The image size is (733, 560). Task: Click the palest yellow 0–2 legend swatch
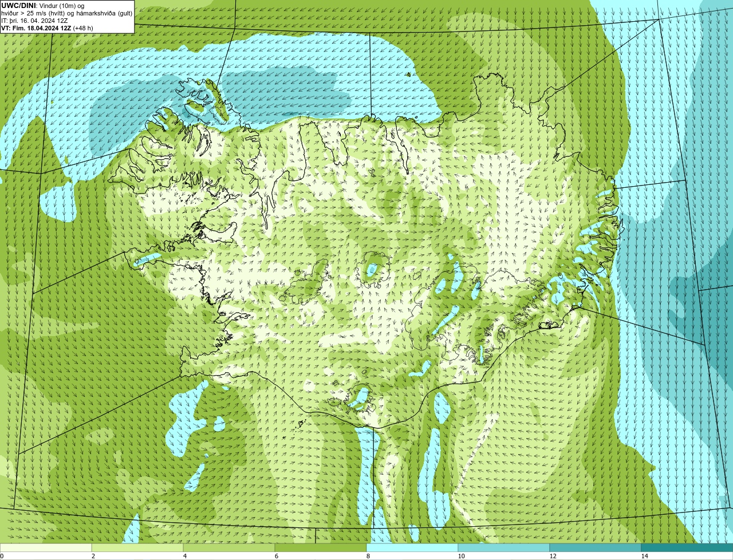46,547
